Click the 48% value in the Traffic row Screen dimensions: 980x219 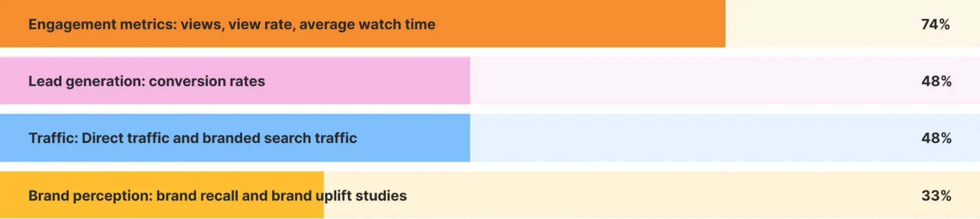pos(936,138)
